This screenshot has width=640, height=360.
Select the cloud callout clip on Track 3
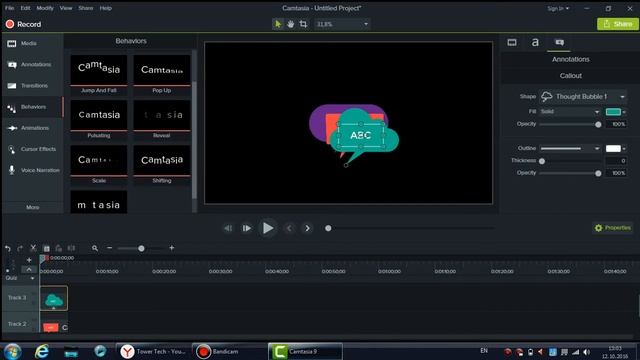click(x=54, y=298)
